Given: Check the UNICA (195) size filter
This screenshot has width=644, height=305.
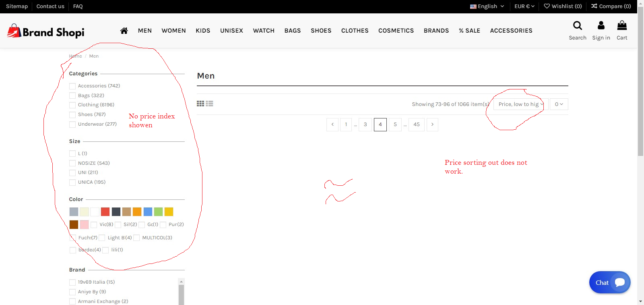Looking at the screenshot, I should (72, 183).
